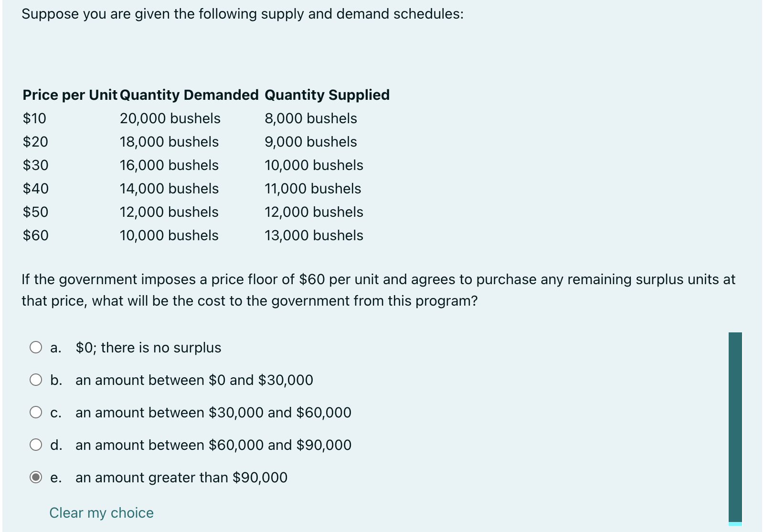
Task: Select radio button for option c
Action: [x=36, y=412]
